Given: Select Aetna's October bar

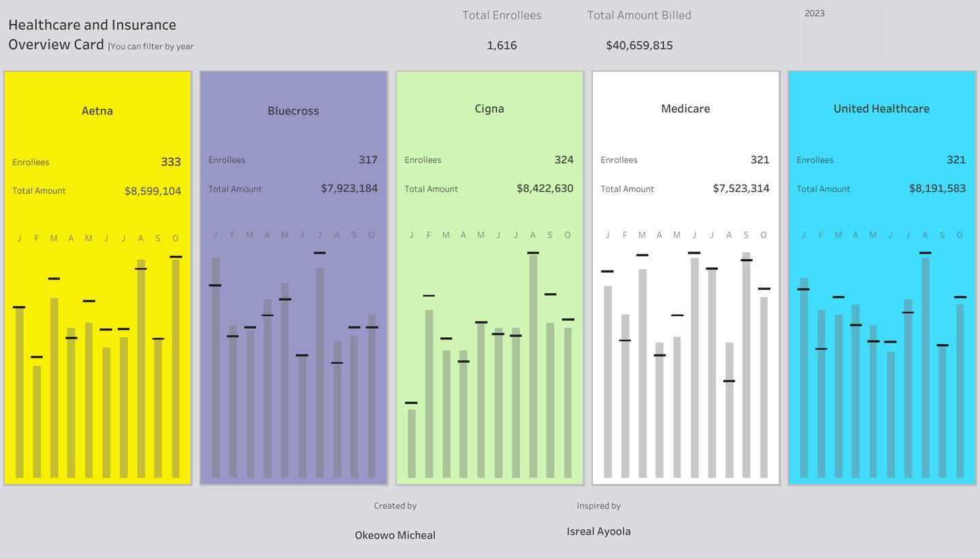Looking at the screenshot, I should (176, 367).
